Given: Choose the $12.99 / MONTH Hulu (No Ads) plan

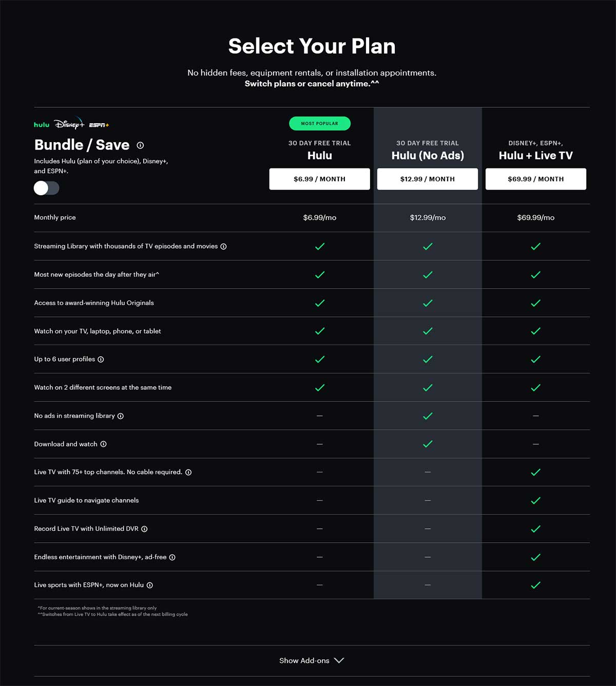Looking at the screenshot, I should click(428, 179).
